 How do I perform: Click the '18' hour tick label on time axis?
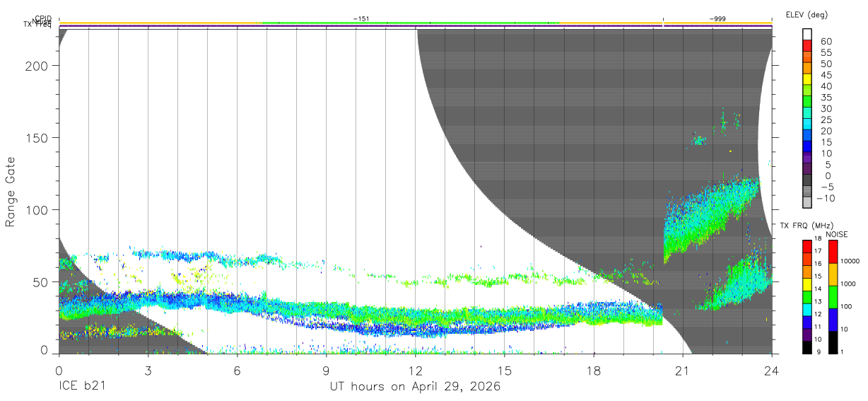[594, 370]
